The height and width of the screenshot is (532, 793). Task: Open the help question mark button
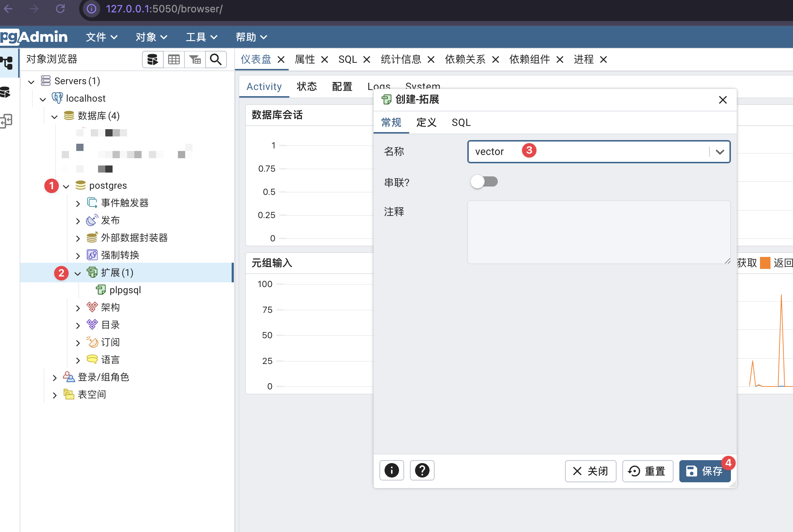(x=422, y=471)
